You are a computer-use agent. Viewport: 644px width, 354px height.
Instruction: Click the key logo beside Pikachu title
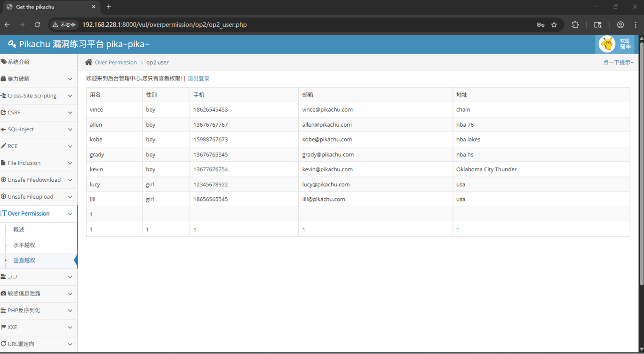click(12, 44)
